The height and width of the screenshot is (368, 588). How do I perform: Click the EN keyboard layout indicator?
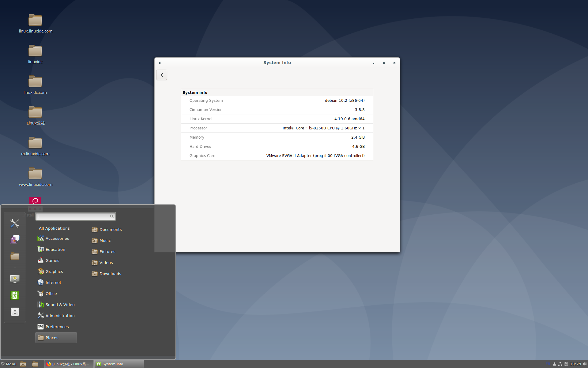pos(548,364)
